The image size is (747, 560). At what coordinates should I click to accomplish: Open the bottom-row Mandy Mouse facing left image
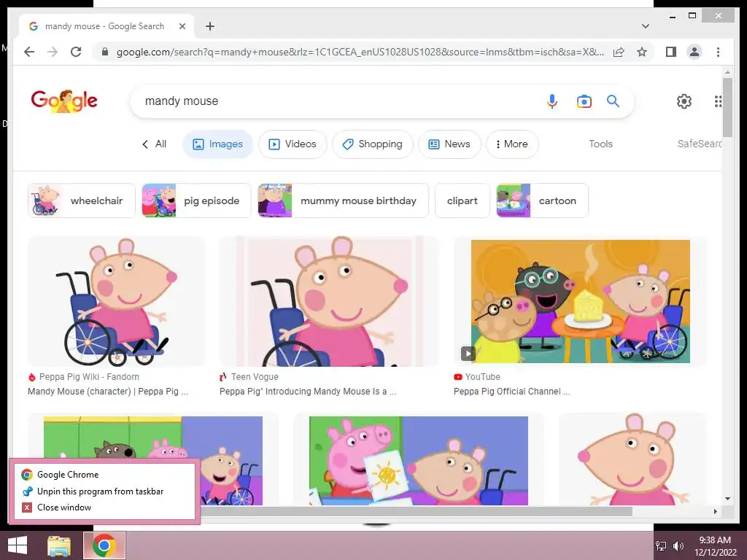(x=632, y=461)
